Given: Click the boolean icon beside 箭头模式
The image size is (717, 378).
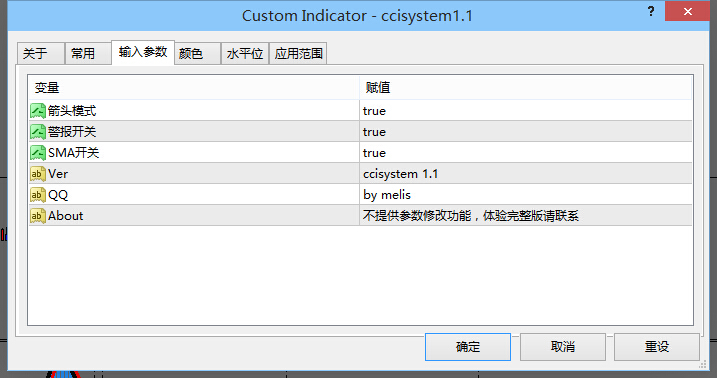Looking at the screenshot, I should [x=38, y=111].
